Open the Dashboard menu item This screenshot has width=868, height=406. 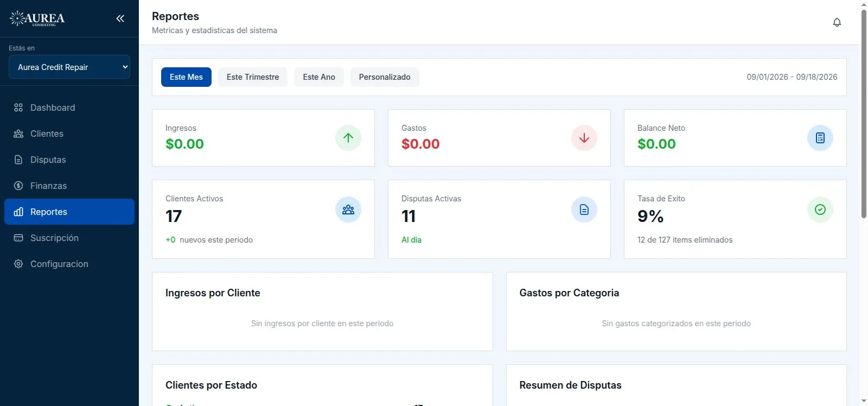69,107
